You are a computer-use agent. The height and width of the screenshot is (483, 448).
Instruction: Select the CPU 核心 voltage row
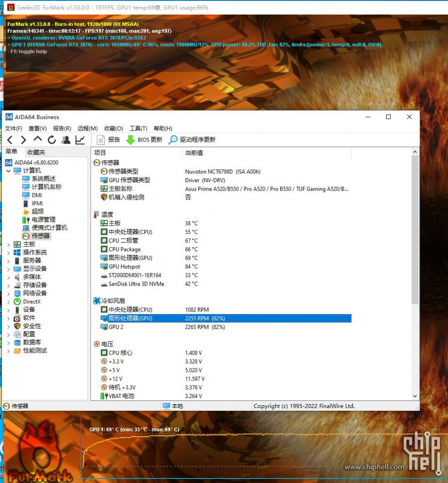pos(226,353)
